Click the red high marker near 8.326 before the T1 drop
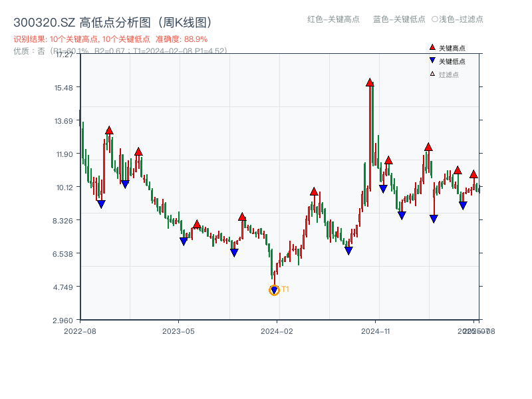Image resolution: width=532 pixels, height=399 pixels. pyautogui.click(x=242, y=217)
